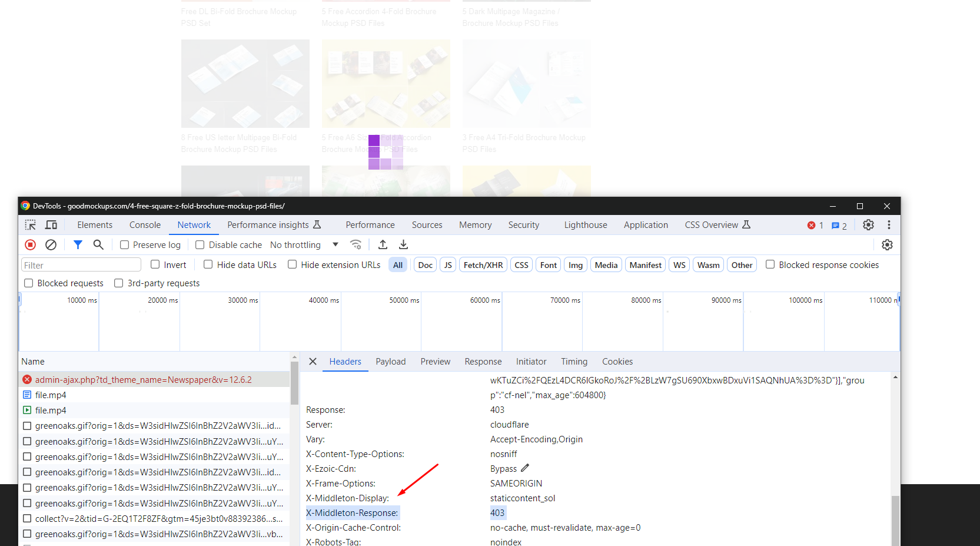Import HAR file upload icon
This screenshot has height=546, width=980.
383,244
